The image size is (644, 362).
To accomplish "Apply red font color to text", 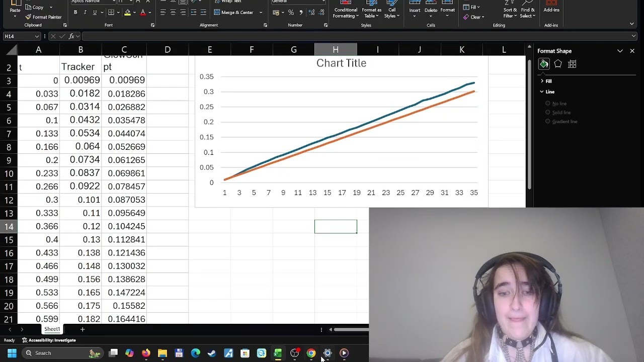I will 143,12.
